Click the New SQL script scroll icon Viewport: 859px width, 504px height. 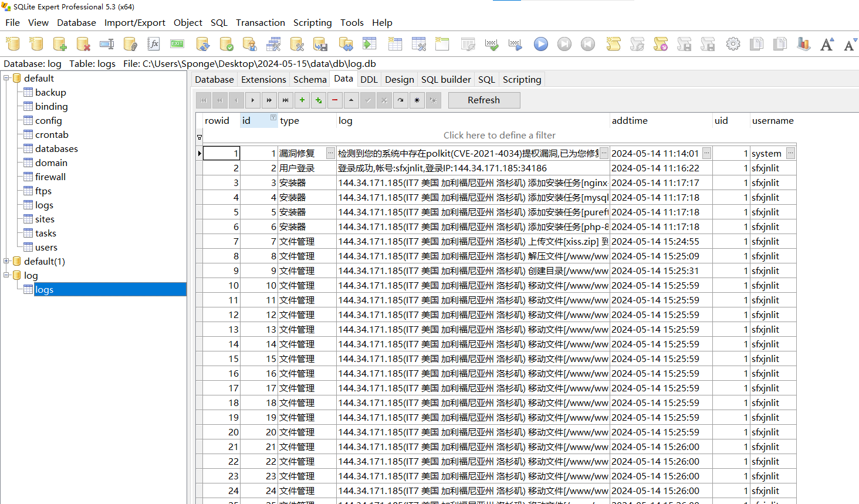tap(614, 44)
